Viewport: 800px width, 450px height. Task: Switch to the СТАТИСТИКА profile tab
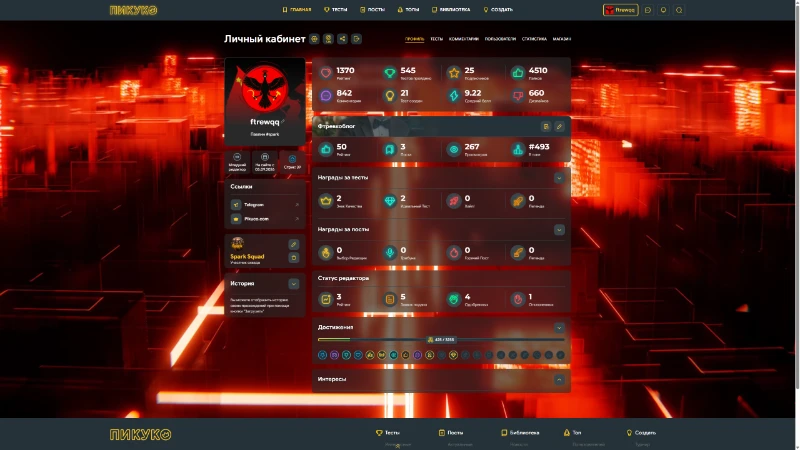click(534, 39)
